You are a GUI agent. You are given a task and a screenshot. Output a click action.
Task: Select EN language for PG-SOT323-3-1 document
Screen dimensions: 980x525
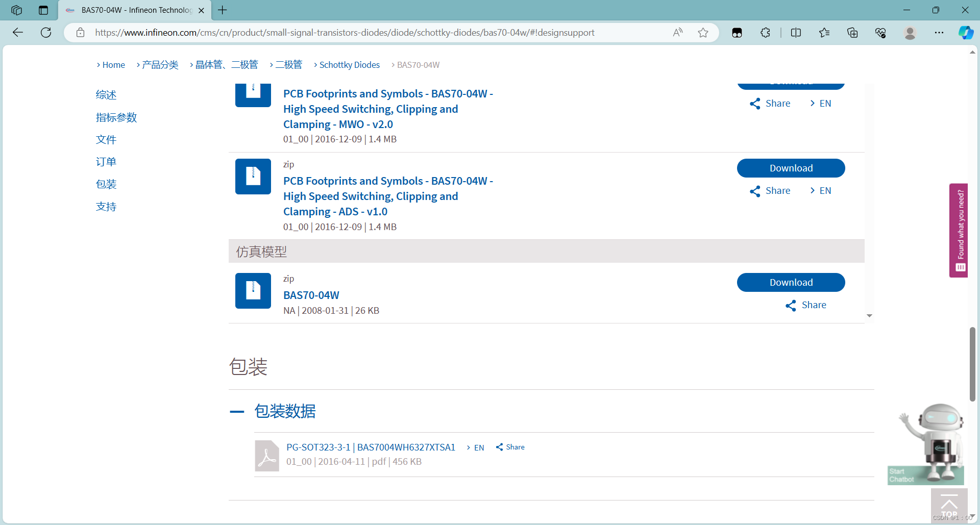point(475,447)
